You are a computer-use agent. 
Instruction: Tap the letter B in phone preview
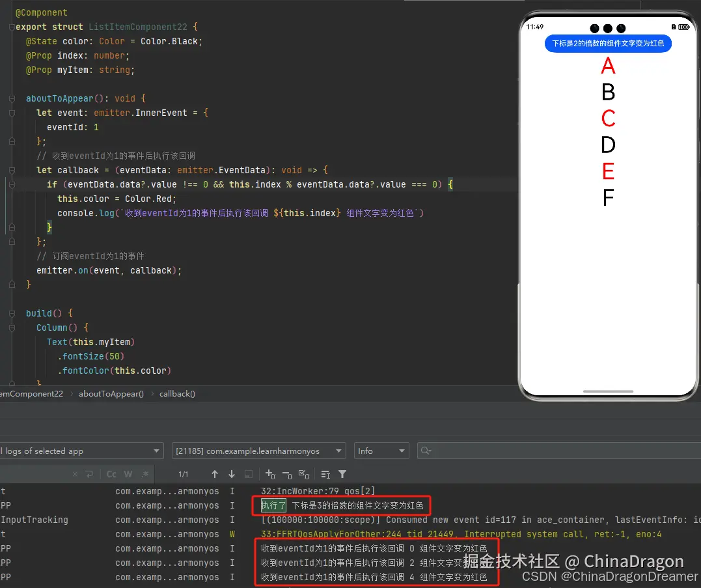pyautogui.click(x=608, y=92)
